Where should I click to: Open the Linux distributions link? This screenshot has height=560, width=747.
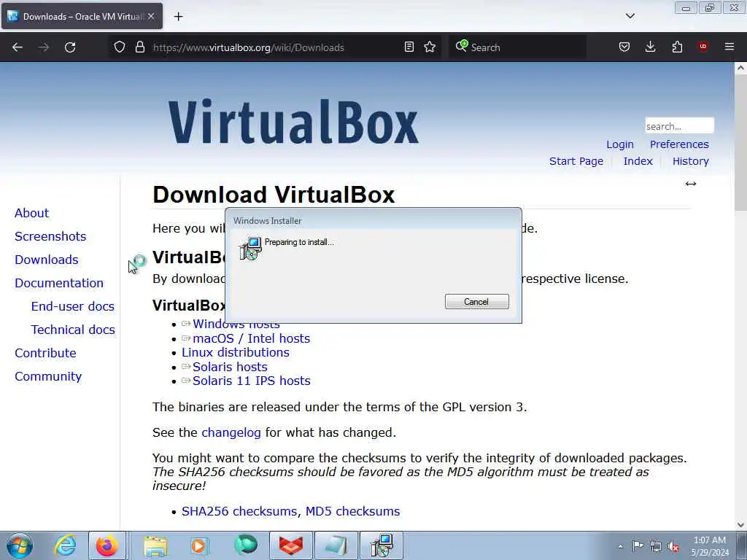pyautogui.click(x=236, y=352)
